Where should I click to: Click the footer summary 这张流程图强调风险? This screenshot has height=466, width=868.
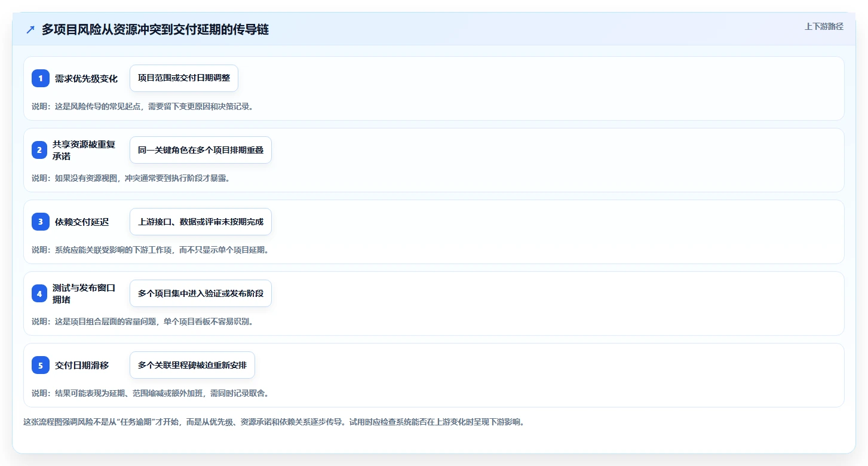(274, 422)
